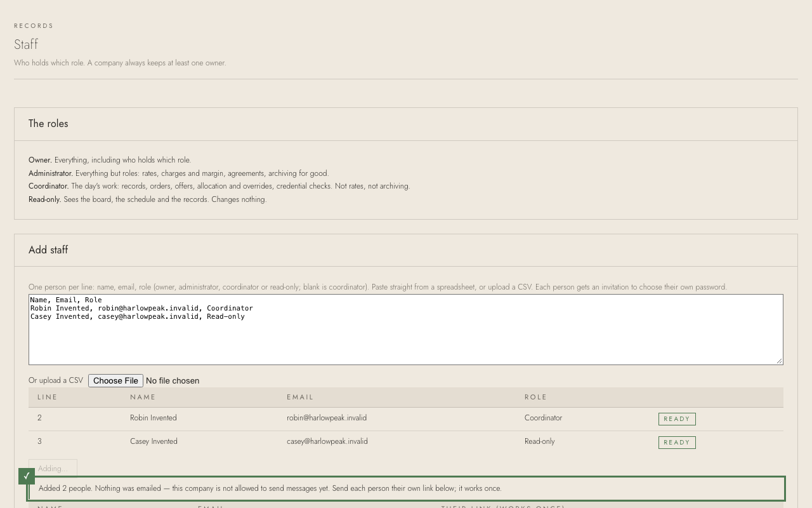Click the READY badge for Robin Invented
Viewport: 812px width, 508px height.
pyautogui.click(x=677, y=419)
